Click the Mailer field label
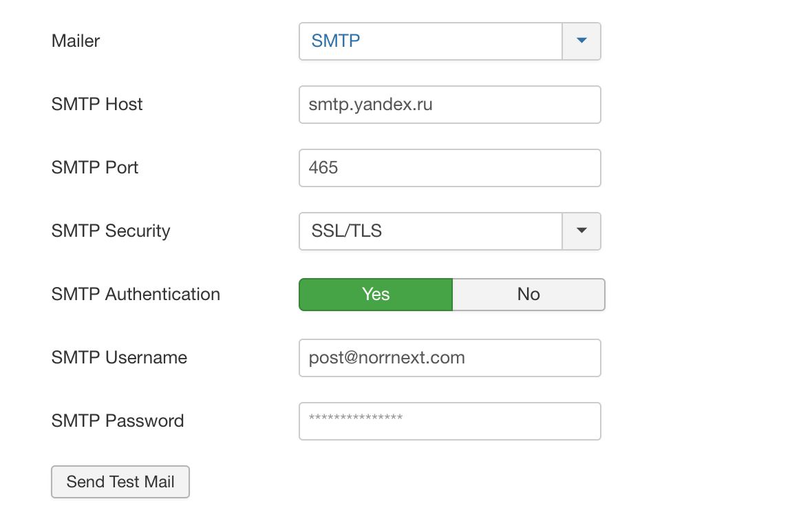Screen dimensions: 812x519 [76, 41]
